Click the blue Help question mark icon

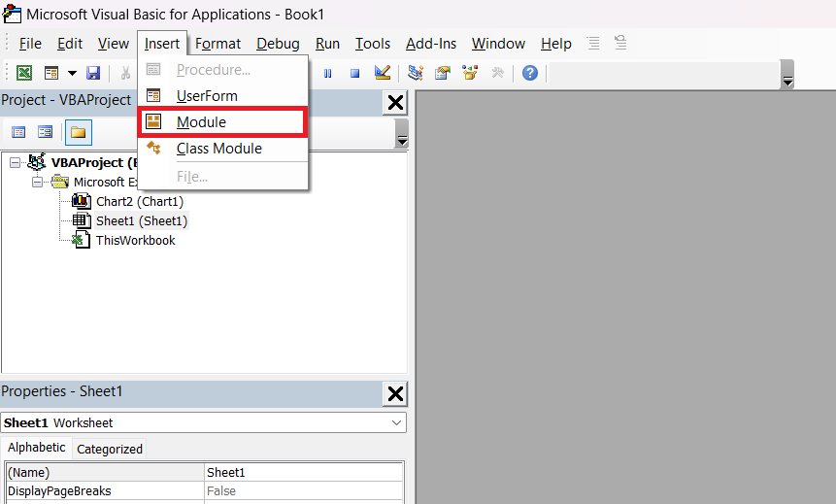(530, 73)
